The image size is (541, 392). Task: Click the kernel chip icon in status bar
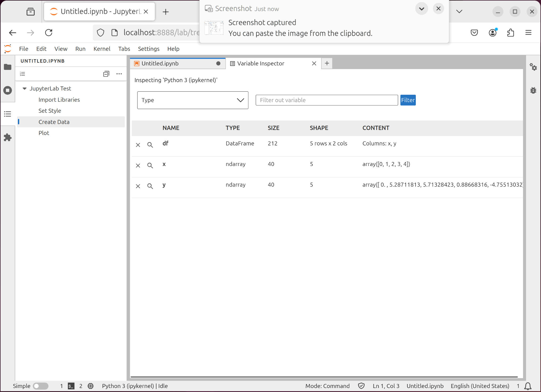tap(91, 386)
